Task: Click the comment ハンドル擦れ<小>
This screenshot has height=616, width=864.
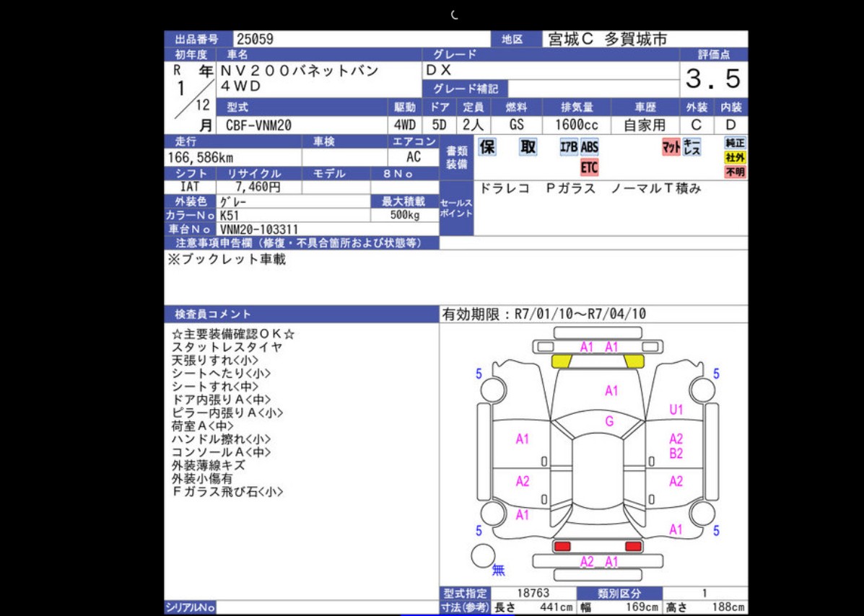Action: click(222, 439)
